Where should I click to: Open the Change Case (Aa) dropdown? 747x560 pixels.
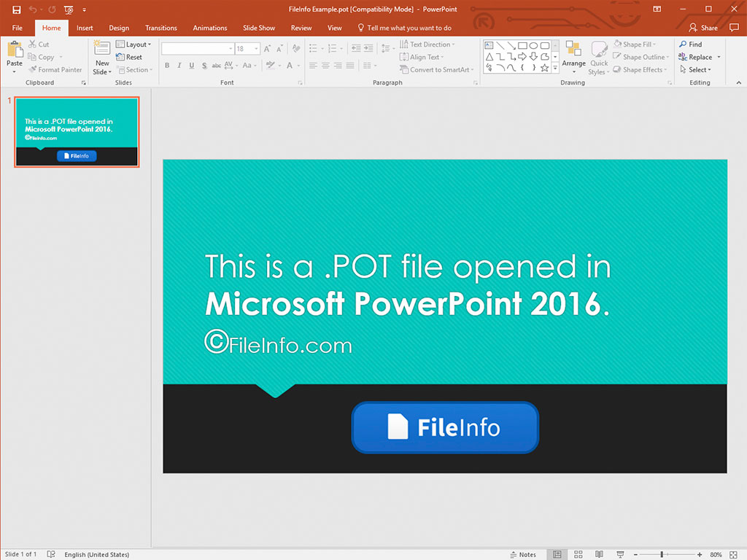tap(249, 65)
